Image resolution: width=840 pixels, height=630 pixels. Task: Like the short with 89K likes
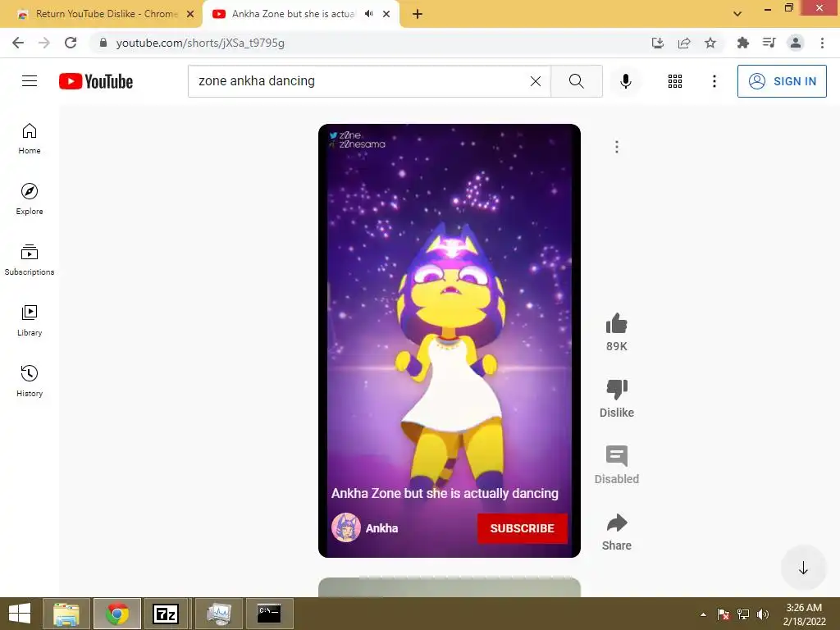617,323
